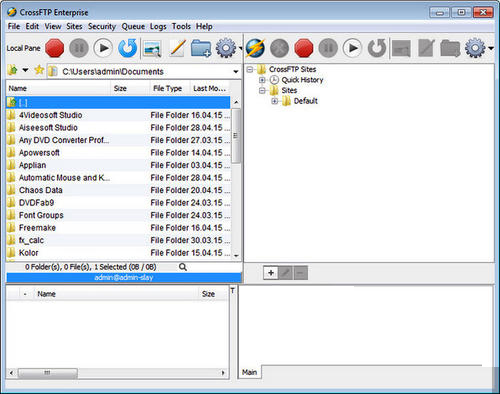
Task: Click the favorites star icon beside path
Action: click(39, 70)
